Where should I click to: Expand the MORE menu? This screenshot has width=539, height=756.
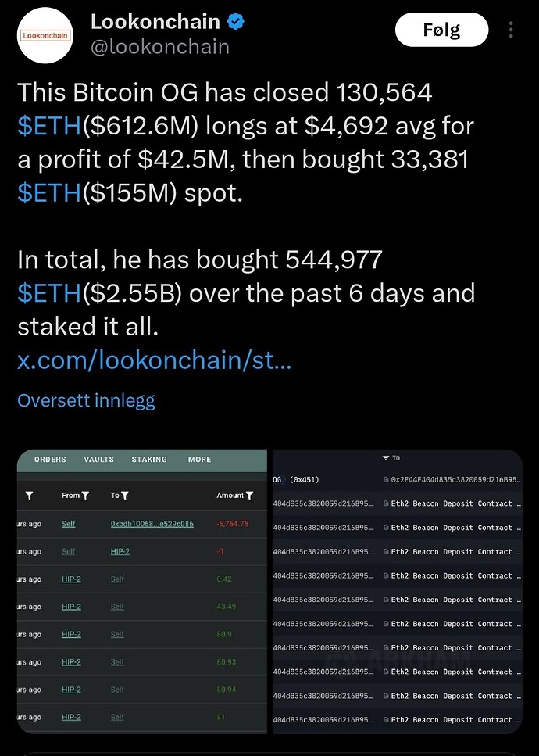pyautogui.click(x=199, y=460)
